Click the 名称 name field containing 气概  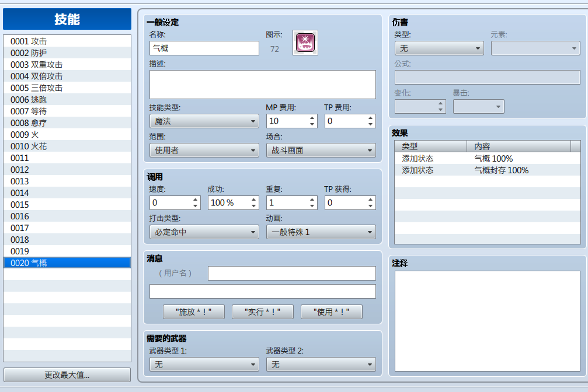[204, 48]
